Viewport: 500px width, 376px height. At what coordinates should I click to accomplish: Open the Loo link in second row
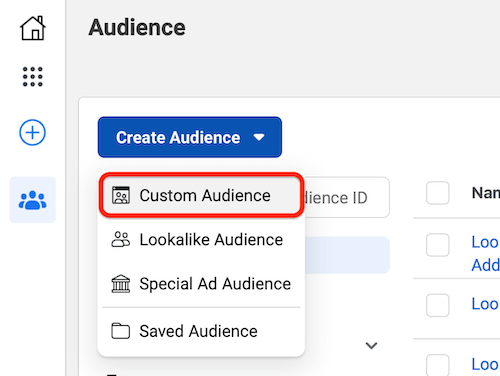pyautogui.click(x=485, y=304)
